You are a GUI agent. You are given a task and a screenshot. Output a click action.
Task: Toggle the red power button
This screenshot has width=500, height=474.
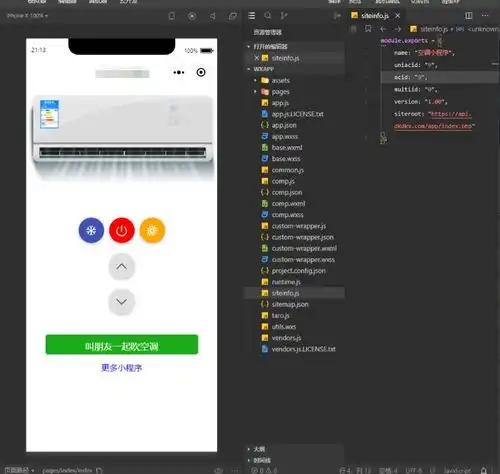(122, 230)
